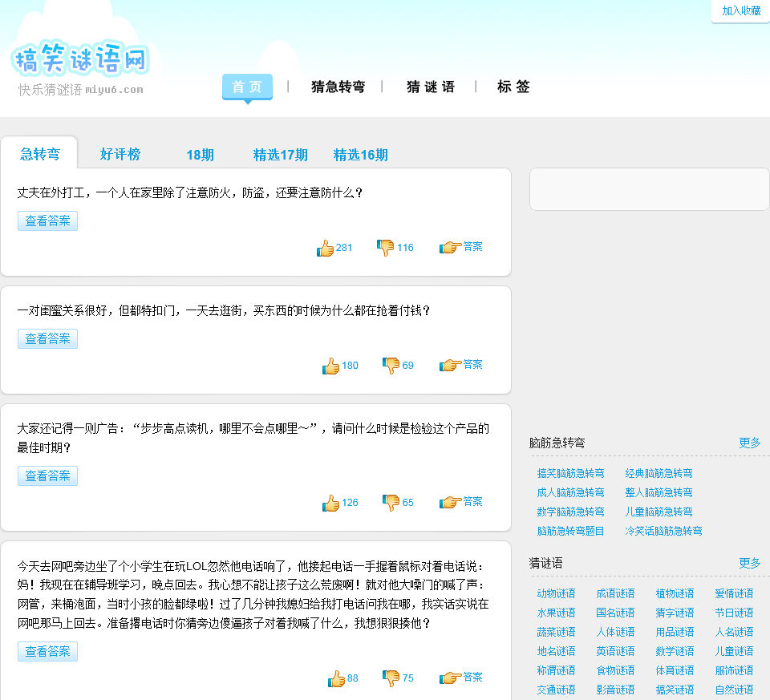The width and height of the screenshot is (770, 700).
Task: Open 猜字谜语 category link
Action: pos(675,613)
